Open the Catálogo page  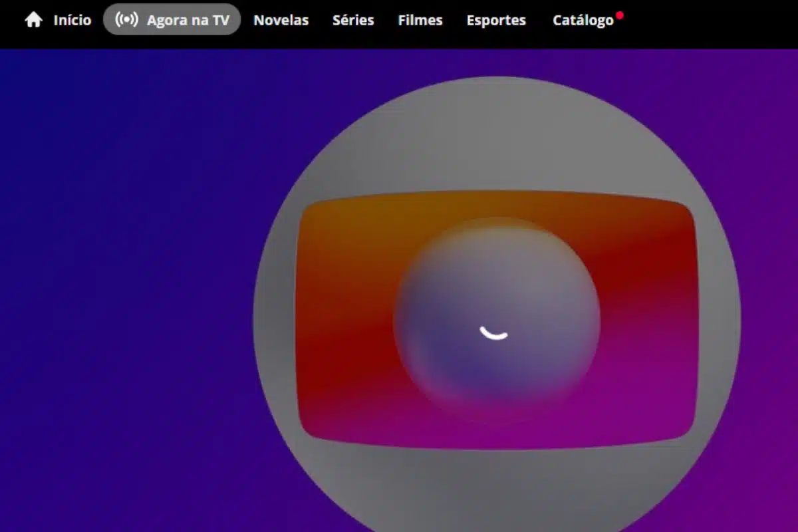(x=583, y=21)
